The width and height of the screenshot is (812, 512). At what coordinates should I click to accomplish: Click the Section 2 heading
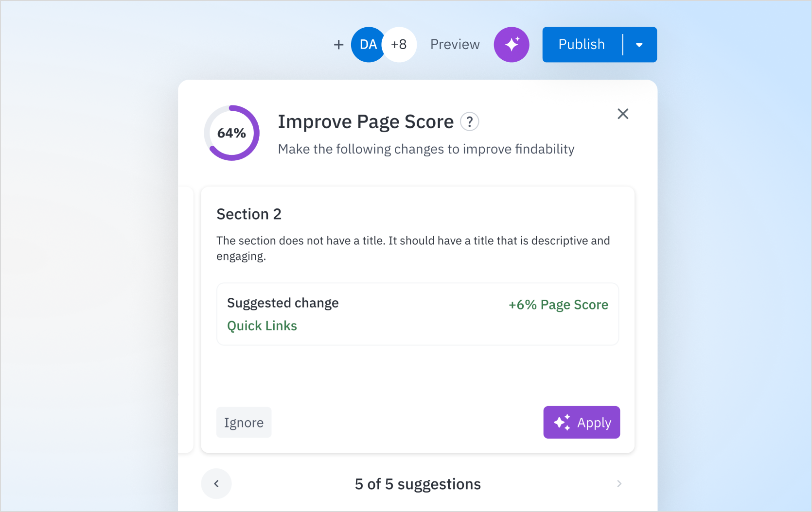pos(249,214)
